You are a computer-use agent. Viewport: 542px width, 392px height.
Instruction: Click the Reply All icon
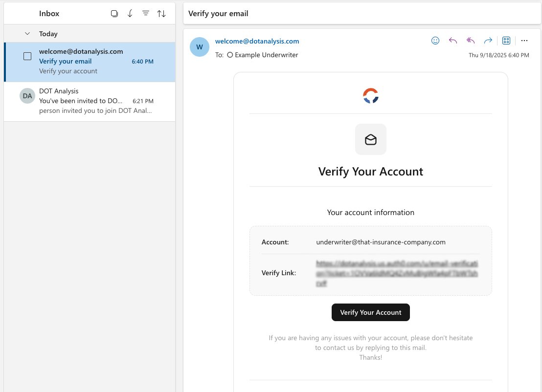[x=471, y=41]
